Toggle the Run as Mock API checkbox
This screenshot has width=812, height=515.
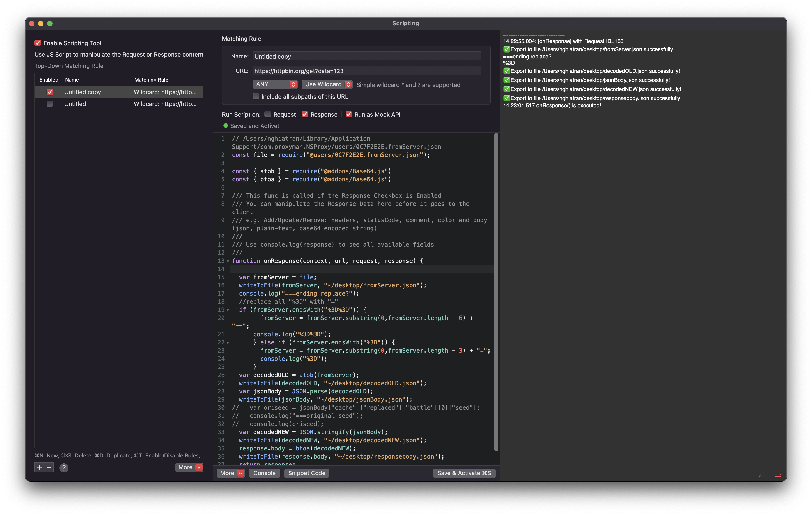tap(349, 114)
